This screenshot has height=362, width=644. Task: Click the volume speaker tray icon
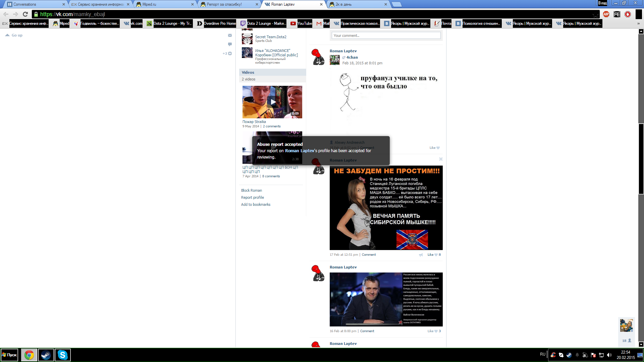[609, 355]
